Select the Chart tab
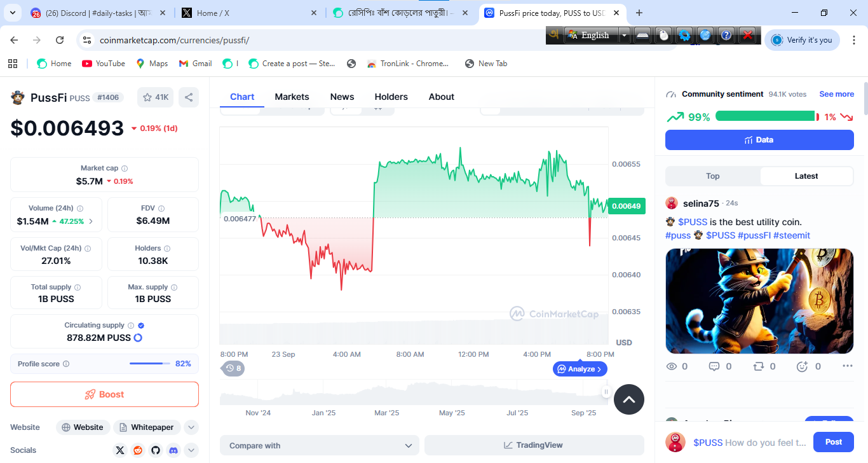Screen dimensions: 868x463 (242, 97)
